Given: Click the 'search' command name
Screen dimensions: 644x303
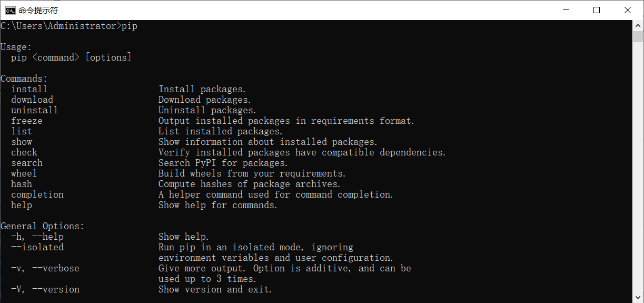Looking at the screenshot, I should [x=27, y=163].
